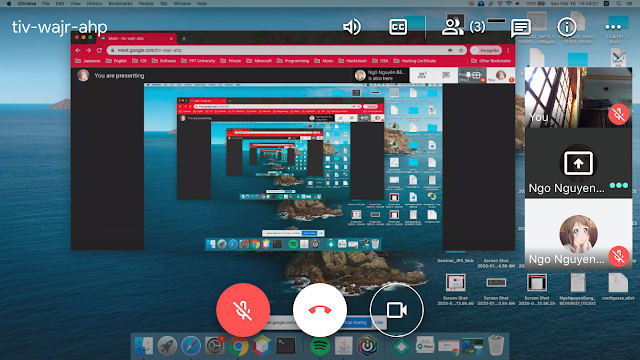Click the tiv-wajr-ahp meeting name
The width and height of the screenshot is (640, 360).
[x=60, y=27]
